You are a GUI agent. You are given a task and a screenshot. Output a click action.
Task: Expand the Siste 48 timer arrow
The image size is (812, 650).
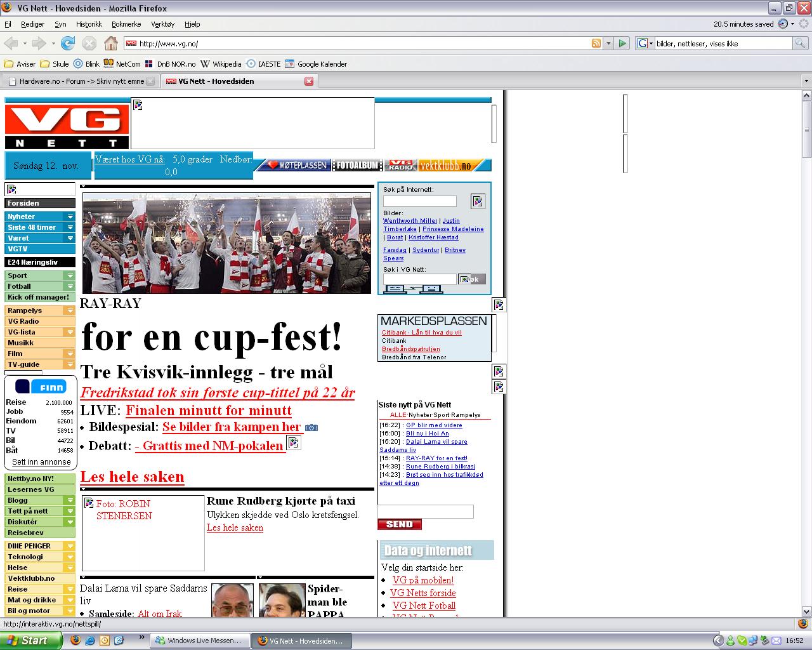click(70, 227)
